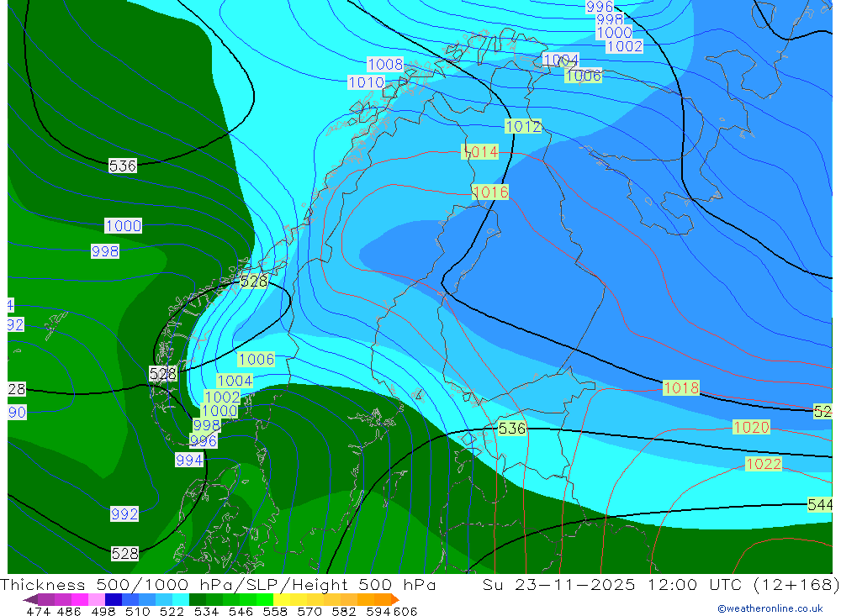Viewport: 841px width, 616px height.
Task: Click the '534' legend value
Action: (207, 611)
